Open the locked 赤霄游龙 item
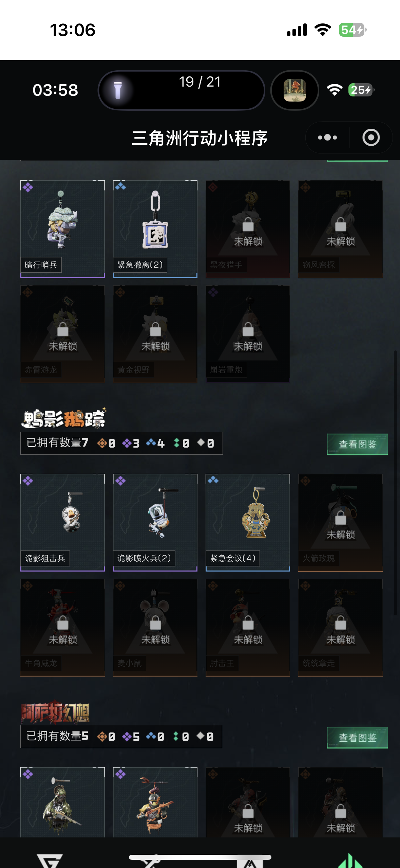The image size is (400, 868). (x=62, y=334)
